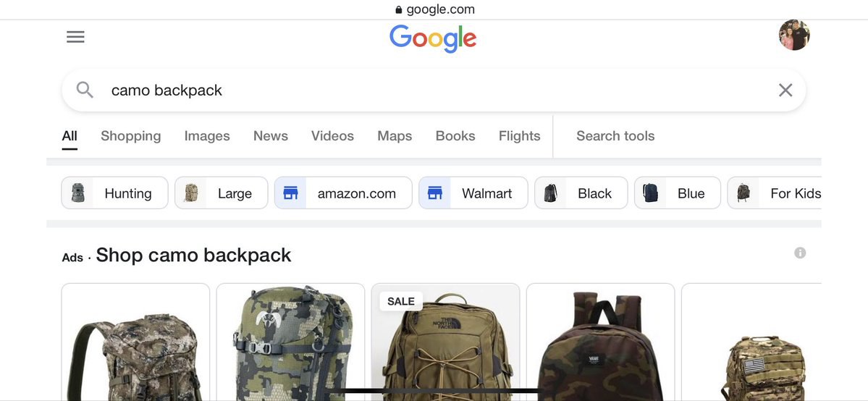Open the North Face SALE backpack
This screenshot has width=868, height=401.
tap(446, 342)
